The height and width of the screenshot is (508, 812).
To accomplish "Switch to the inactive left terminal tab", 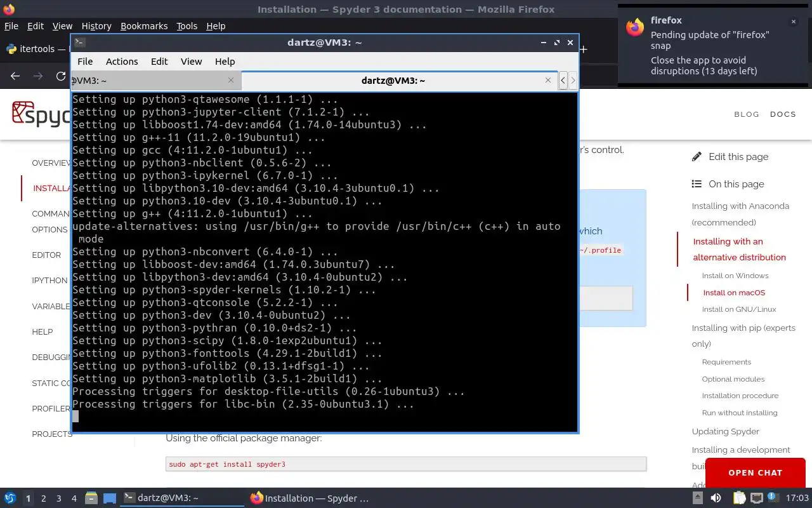I will point(155,80).
